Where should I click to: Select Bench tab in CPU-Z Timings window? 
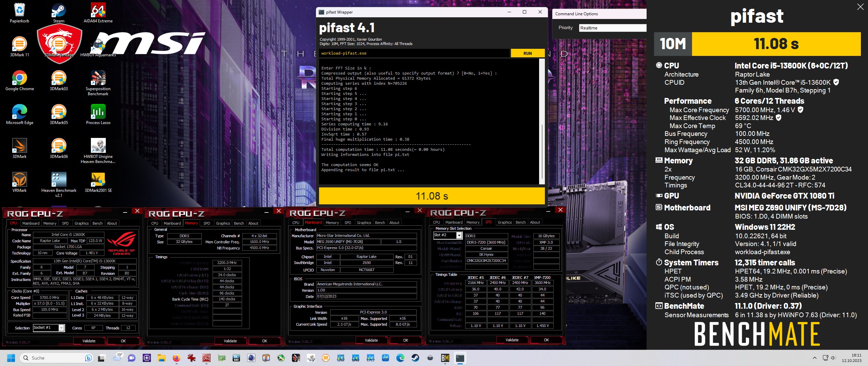pyautogui.click(x=239, y=223)
